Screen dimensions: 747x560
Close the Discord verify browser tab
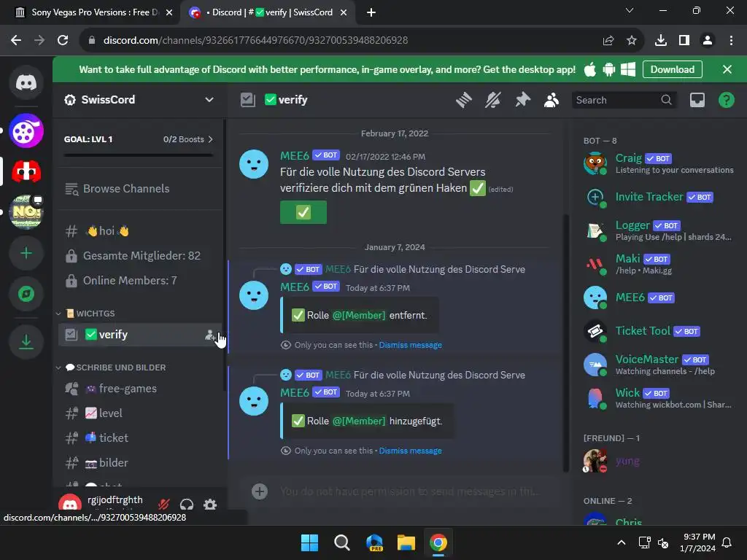point(344,13)
